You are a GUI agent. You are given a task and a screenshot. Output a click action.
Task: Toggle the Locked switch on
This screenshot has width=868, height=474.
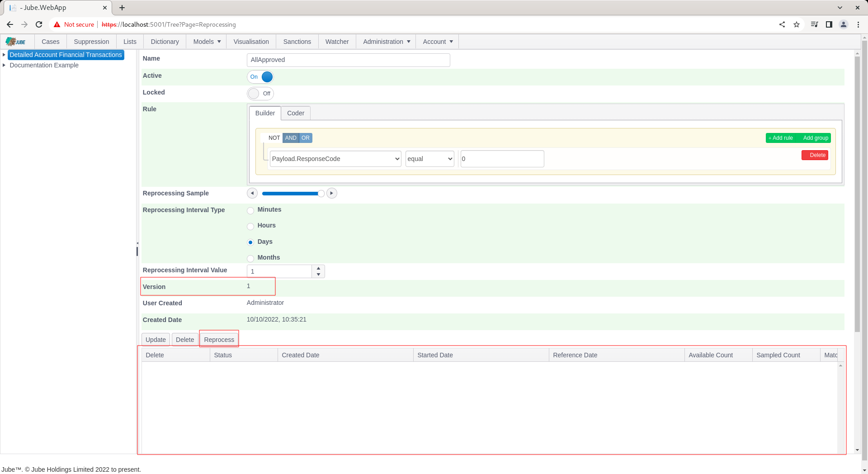pos(260,94)
